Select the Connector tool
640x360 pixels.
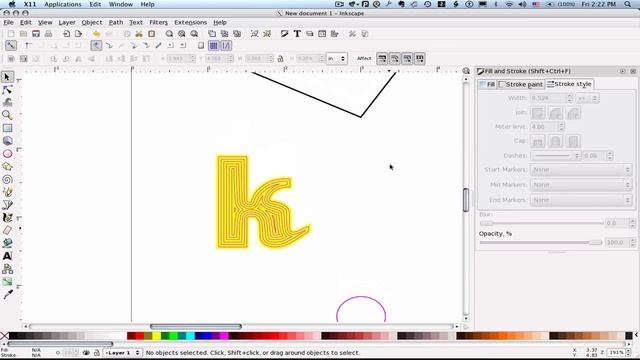(7, 269)
